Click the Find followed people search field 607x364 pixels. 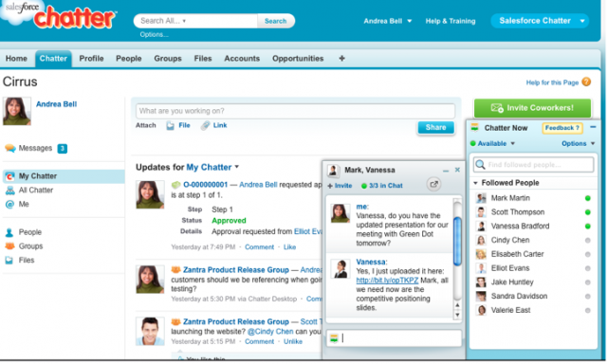[x=533, y=164]
